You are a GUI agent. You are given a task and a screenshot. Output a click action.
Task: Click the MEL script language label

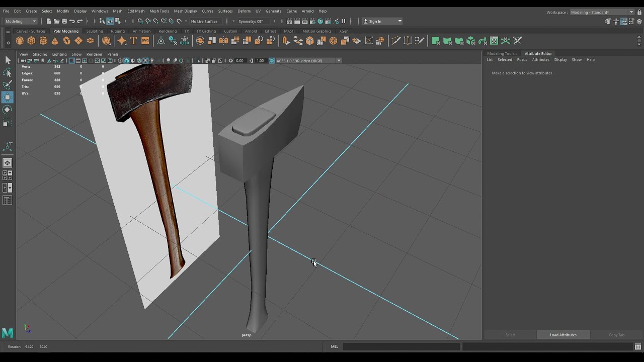[335, 346]
